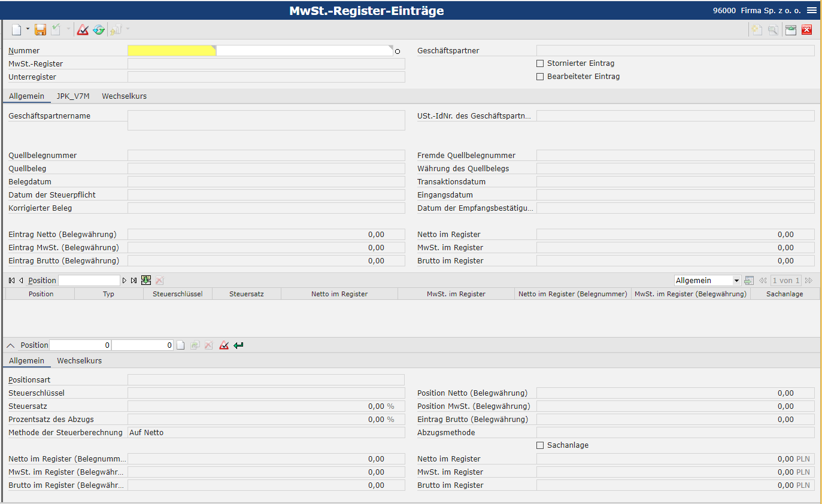Apply position with green return arrow
Image resolution: width=822 pixels, height=504 pixels.
click(x=239, y=345)
